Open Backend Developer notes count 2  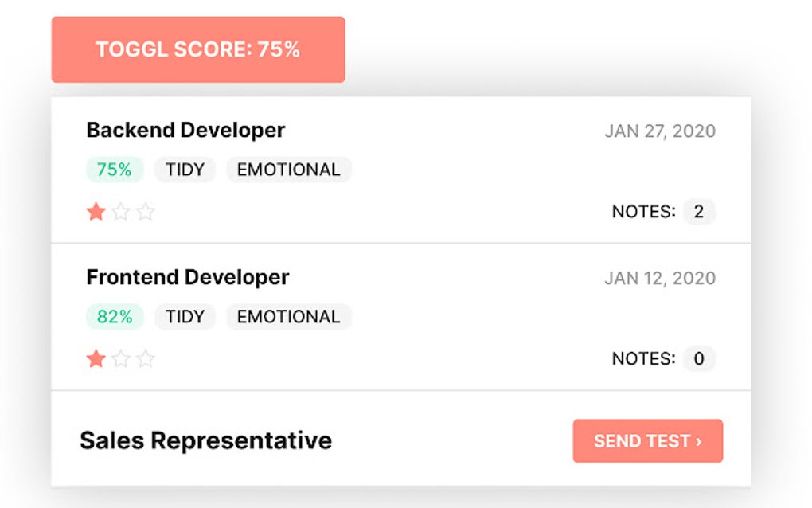click(699, 212)
